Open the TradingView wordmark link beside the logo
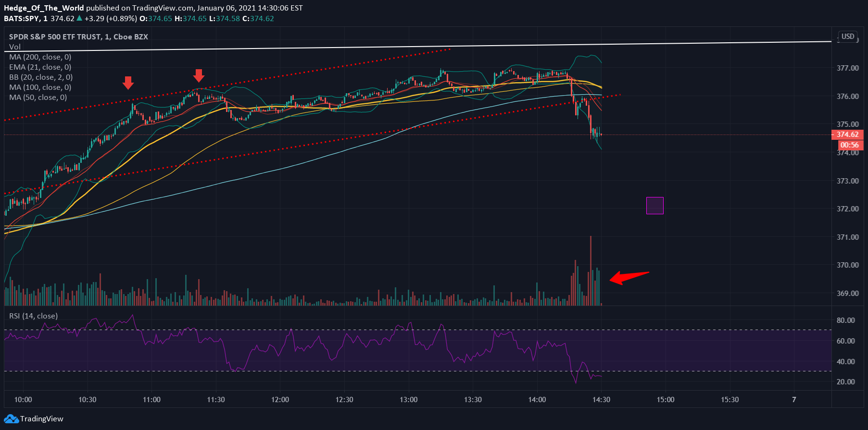868x430 pixels. (x=42, y=419)
